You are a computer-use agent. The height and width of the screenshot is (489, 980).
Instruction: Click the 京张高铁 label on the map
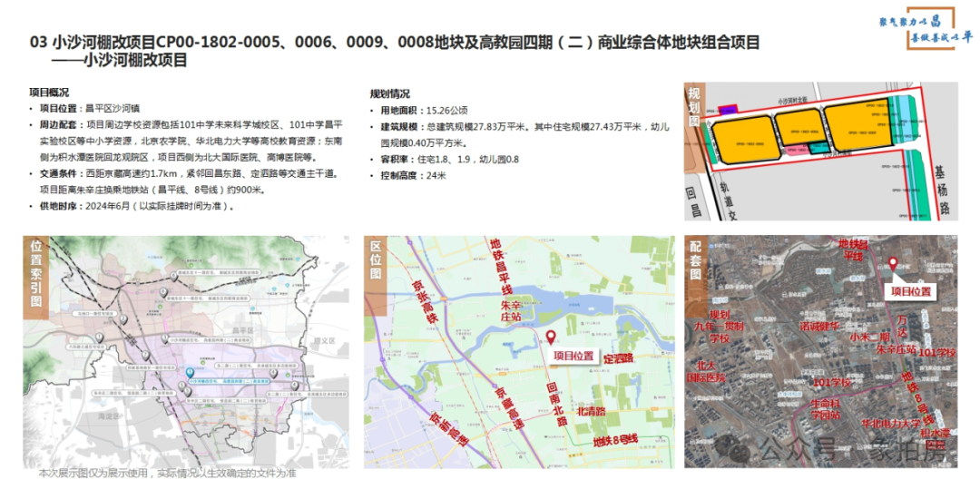coord(426,299)
